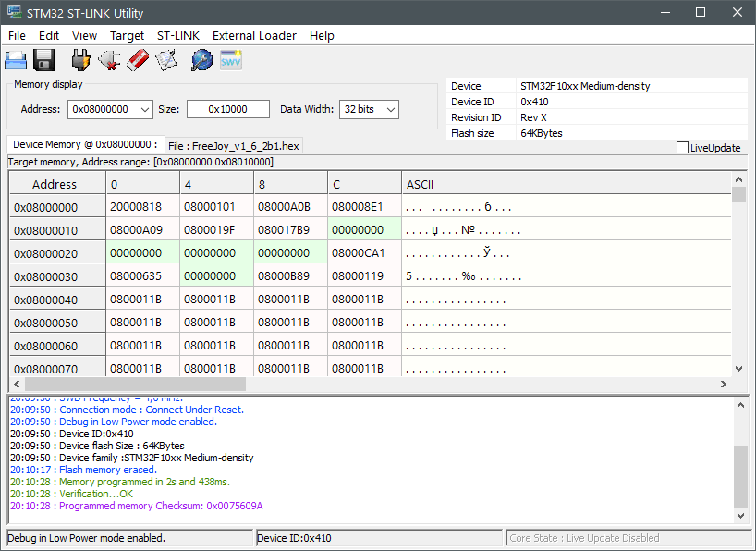756x551 pixels.
Task: Click the Program verify toolbar icon
Action: (165, 61)
